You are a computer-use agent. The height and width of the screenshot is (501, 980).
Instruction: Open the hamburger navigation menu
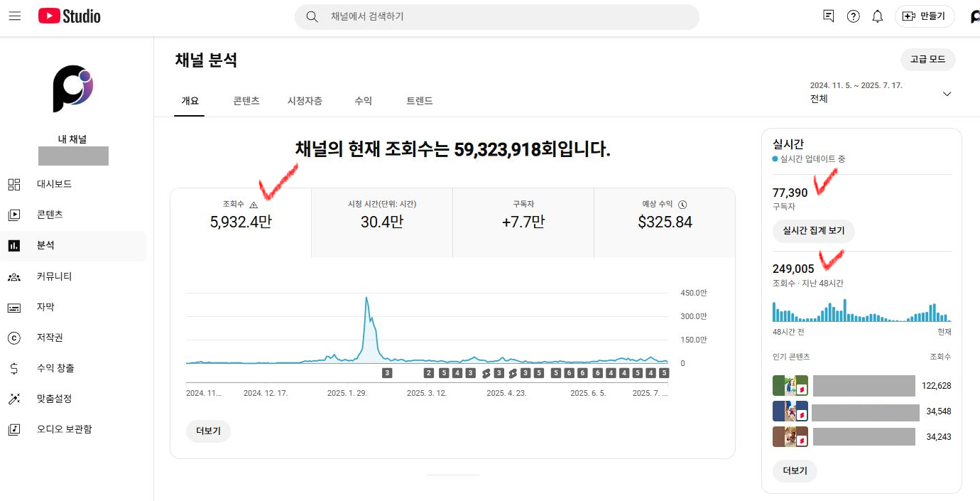[x=15, y=16]
